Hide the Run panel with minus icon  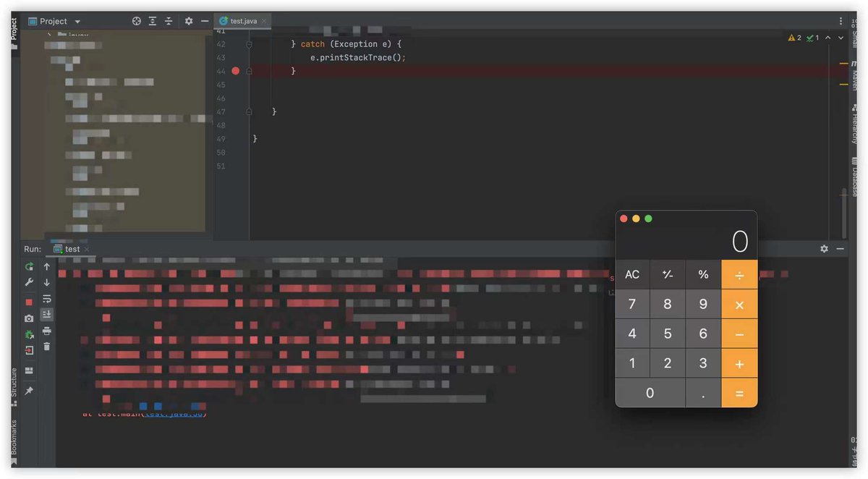click(840, 249)
